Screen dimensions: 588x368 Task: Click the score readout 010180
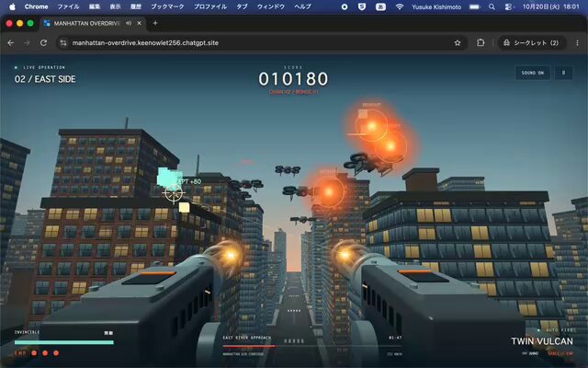(293, 79)
